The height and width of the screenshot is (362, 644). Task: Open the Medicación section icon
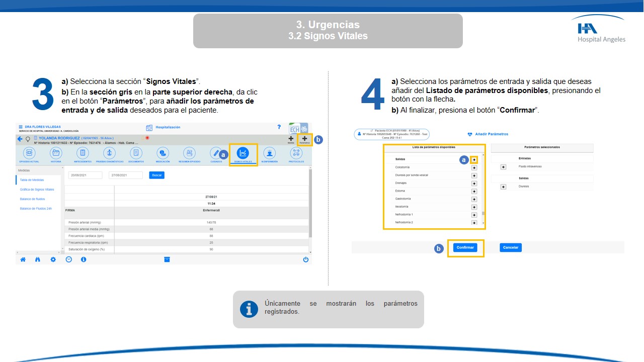(x=163, y=153)
